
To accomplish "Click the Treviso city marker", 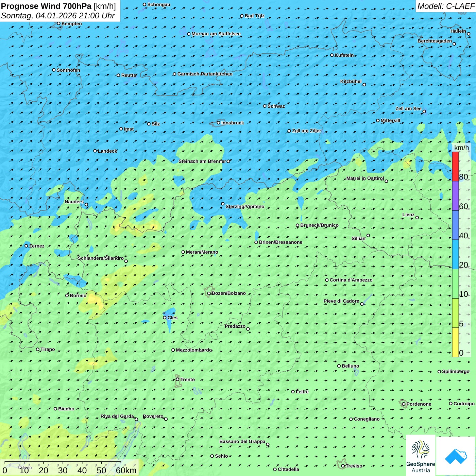I will pos(343,466).
